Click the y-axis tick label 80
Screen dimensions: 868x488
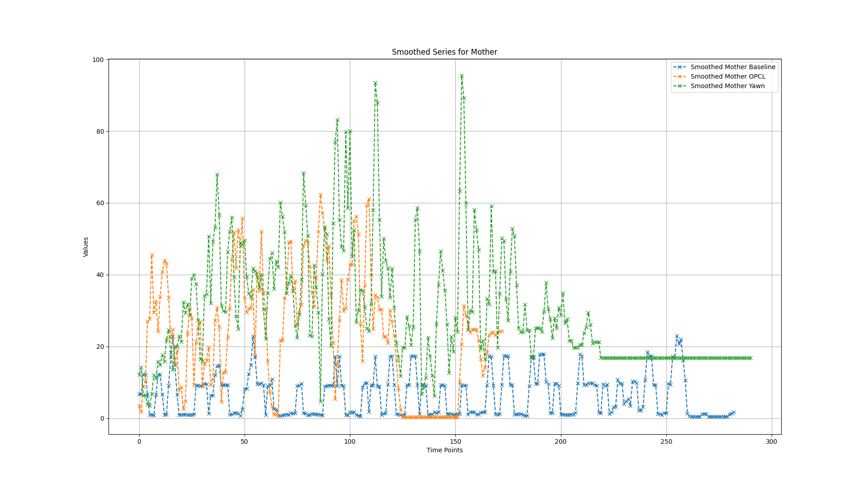click(x=99, y=131)
